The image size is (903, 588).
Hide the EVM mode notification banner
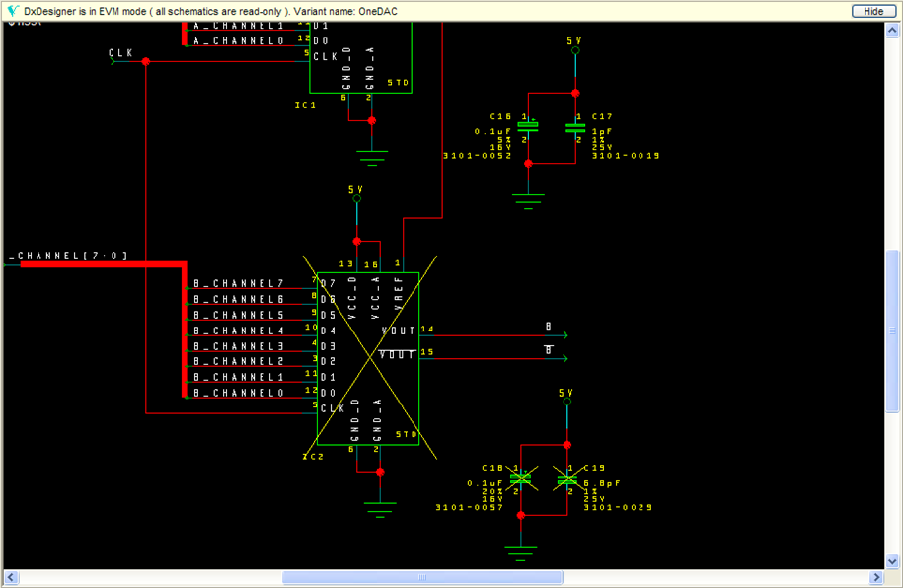click(872, 10)
